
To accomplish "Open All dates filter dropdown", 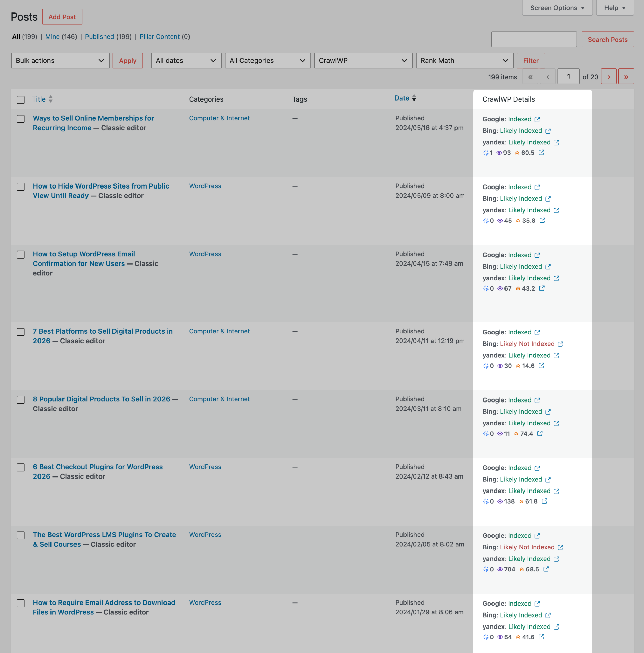I will (x=186, y=60).
